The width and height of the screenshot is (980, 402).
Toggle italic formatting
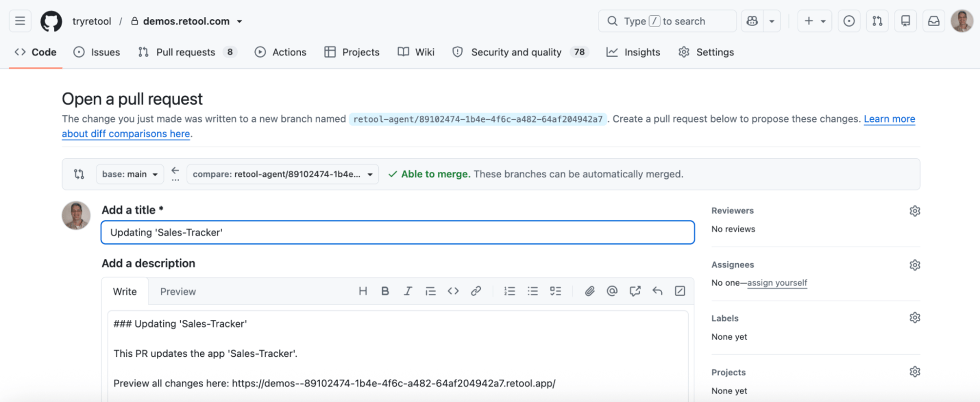tap(408, 291)
